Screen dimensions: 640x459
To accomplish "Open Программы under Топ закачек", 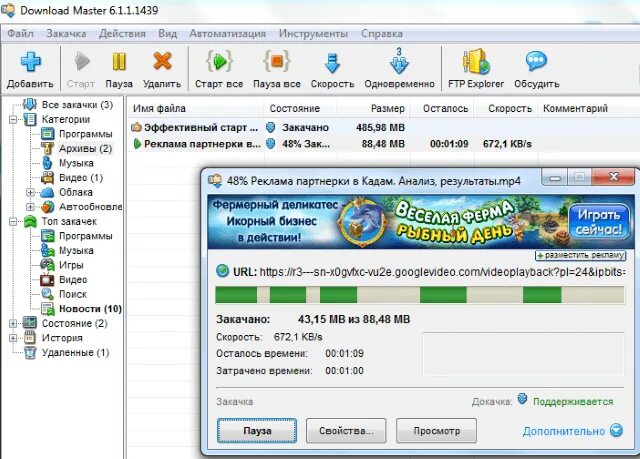I will point(85,236).
